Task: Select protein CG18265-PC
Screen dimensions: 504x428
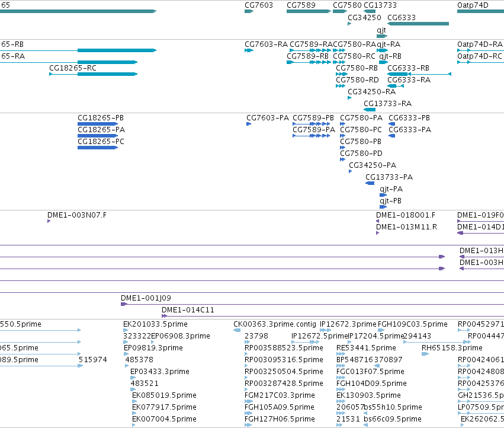Action: pos(101,142)
